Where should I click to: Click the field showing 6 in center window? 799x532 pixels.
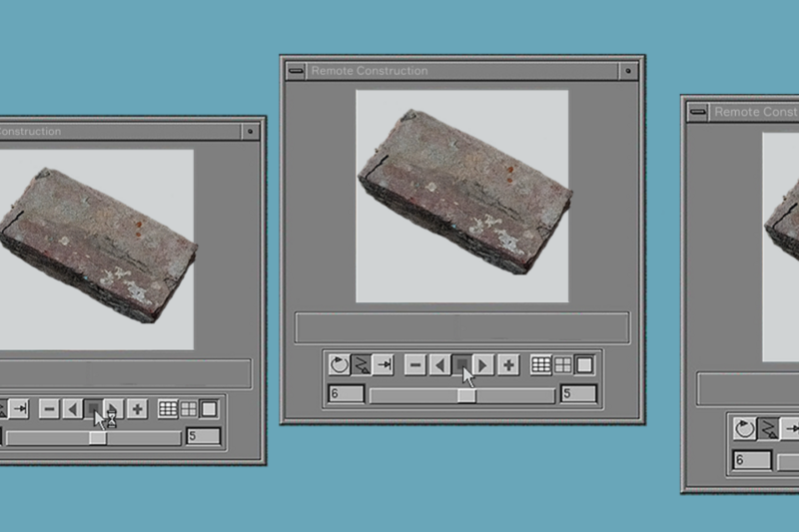coord(346,395)
